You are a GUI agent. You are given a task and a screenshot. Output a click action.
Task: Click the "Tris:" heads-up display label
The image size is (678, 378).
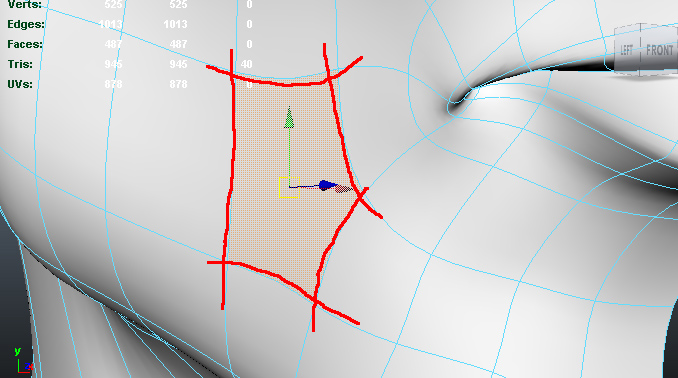[20, 64]
